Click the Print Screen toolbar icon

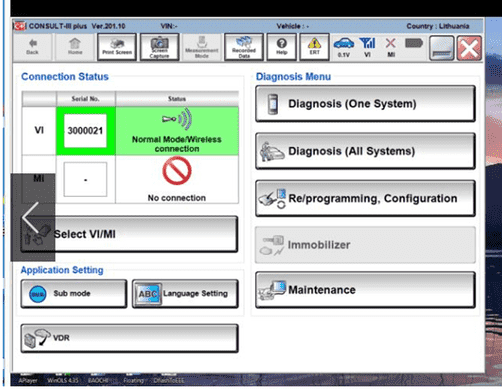pos(117,47)
